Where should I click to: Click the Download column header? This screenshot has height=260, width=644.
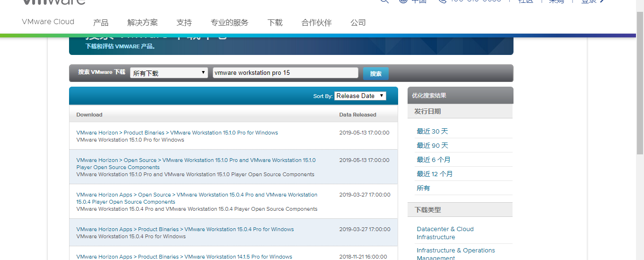(x=89, y=115)
